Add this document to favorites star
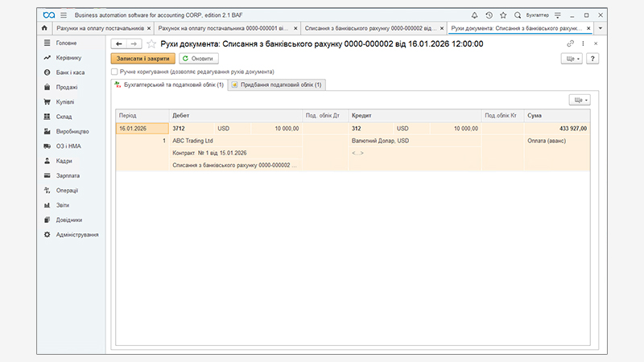 point(151,43)
